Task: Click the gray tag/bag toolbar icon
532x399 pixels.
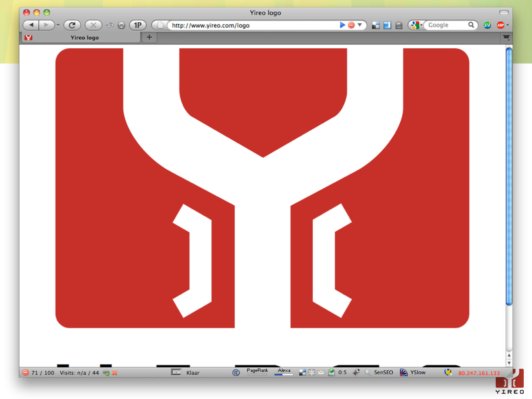Action: tap(399, 25)
